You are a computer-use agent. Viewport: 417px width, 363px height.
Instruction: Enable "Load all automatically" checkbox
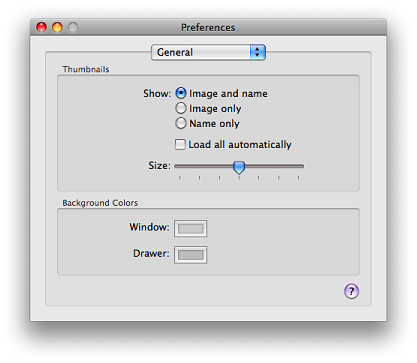180,144
